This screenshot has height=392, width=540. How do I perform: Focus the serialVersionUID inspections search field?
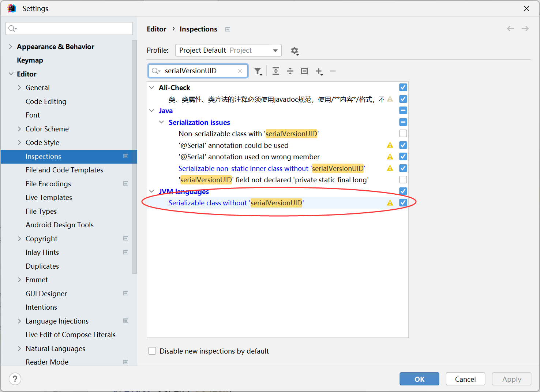pos(198,71)
